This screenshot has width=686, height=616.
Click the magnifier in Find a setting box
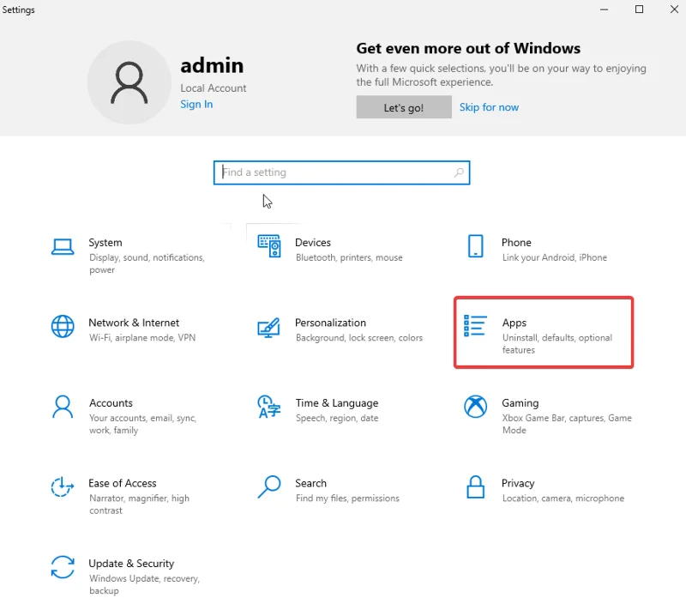(459, 172)
